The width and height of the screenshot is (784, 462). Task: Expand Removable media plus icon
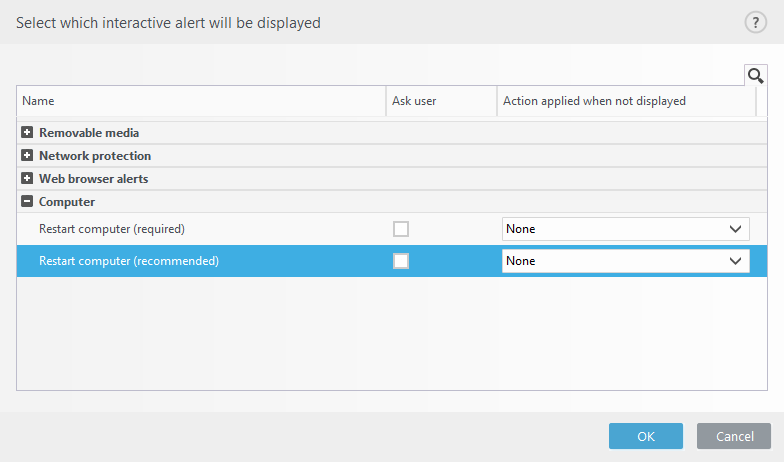(27, 132)
